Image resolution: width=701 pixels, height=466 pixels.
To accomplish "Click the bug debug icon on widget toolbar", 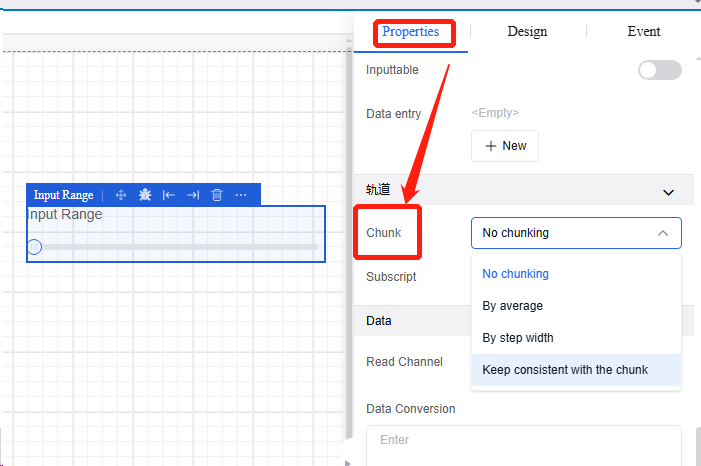I will point(145,195).
